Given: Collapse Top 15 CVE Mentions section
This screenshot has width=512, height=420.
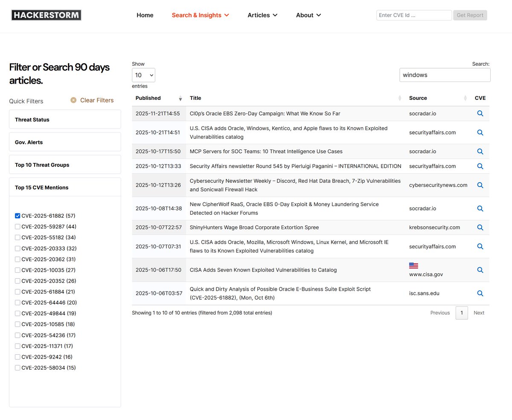Looking at the screenshot, I should click(65, 187).
